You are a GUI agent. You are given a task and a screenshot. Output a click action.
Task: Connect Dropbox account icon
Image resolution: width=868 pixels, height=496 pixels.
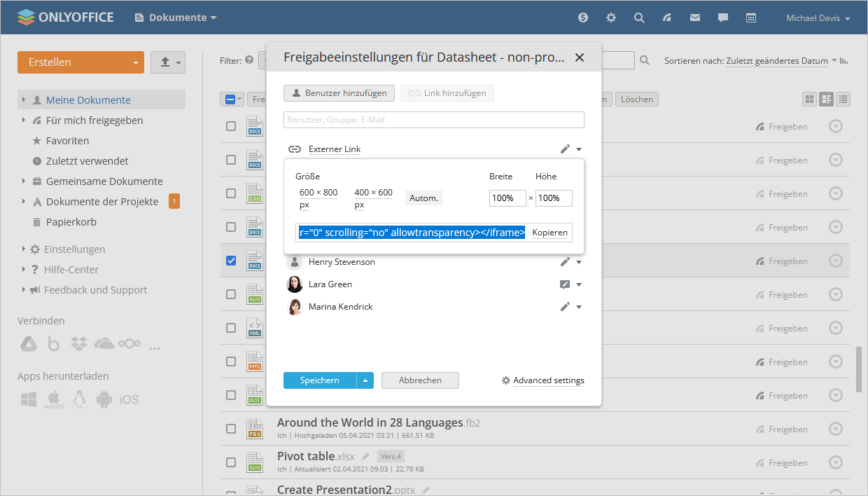pos(79,344)
